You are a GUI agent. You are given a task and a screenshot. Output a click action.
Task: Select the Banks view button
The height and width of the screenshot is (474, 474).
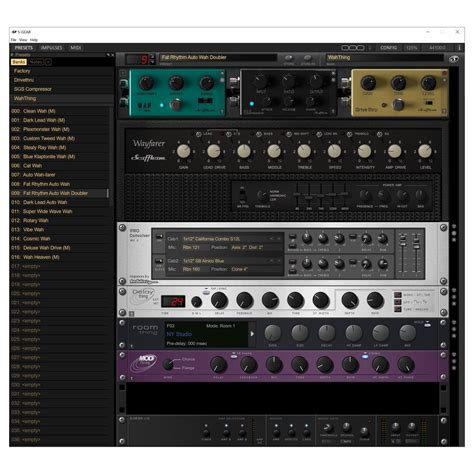[19, 62]
